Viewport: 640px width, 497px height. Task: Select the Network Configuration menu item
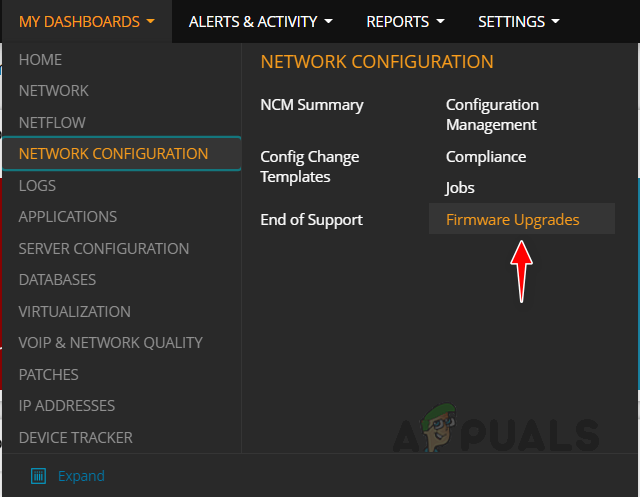(113, 154)
